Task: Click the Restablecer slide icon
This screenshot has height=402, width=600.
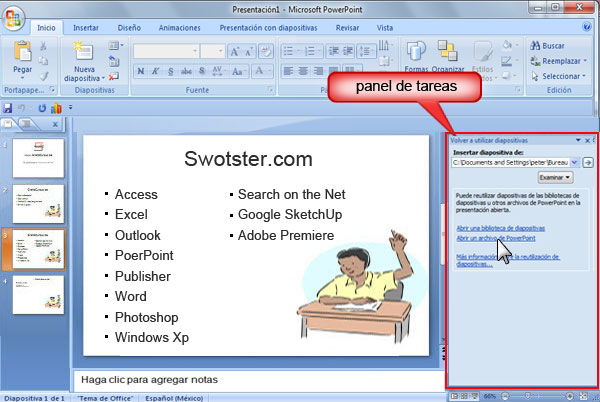Action: 114,61
